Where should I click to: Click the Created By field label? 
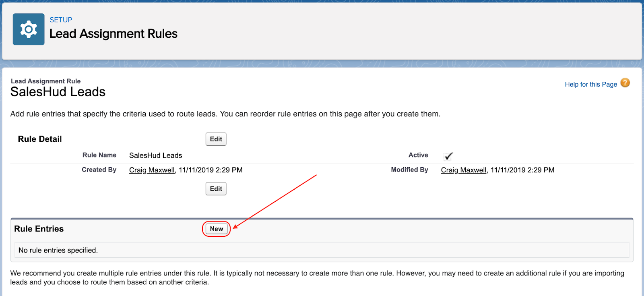[99, 170]
